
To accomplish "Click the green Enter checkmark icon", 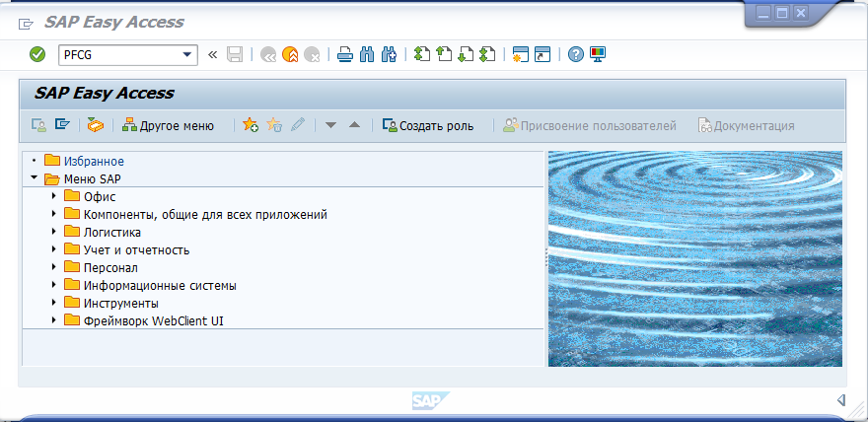I will 37,54.
